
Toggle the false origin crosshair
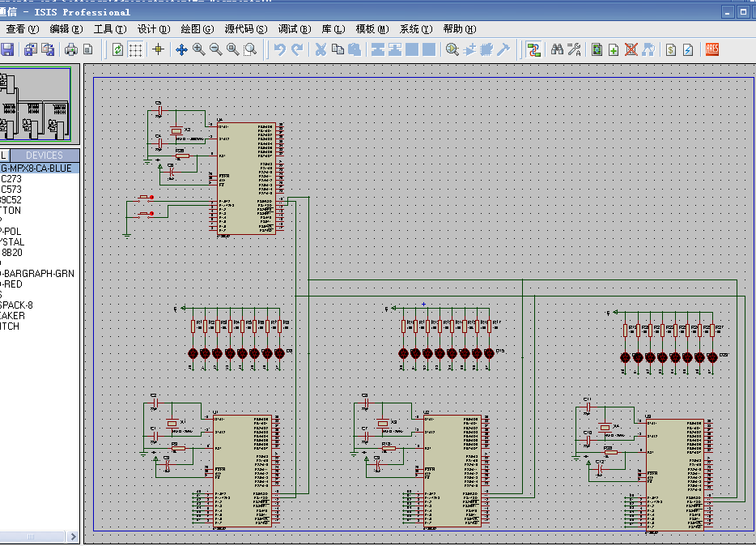pos(158,49)
